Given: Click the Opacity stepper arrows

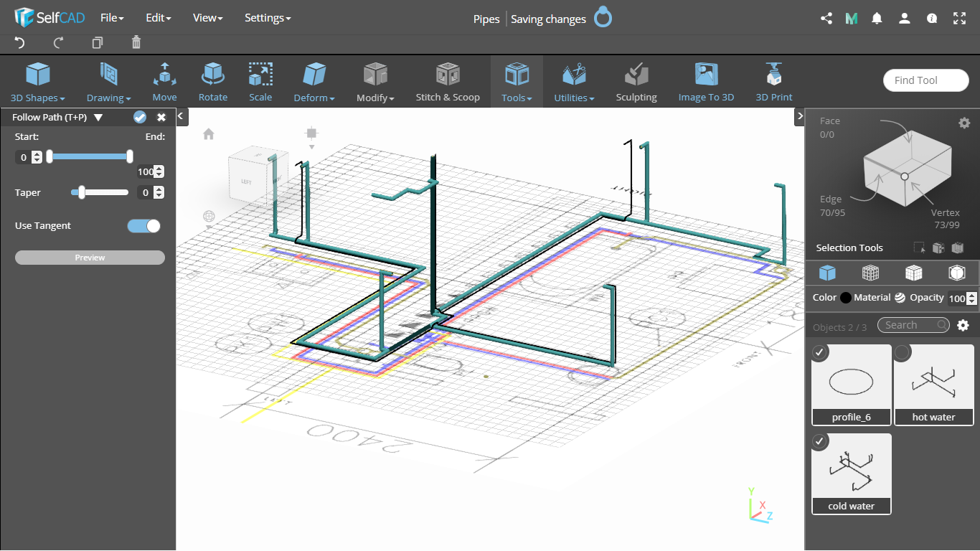Looking at the screenshot, I should point(972,298).
